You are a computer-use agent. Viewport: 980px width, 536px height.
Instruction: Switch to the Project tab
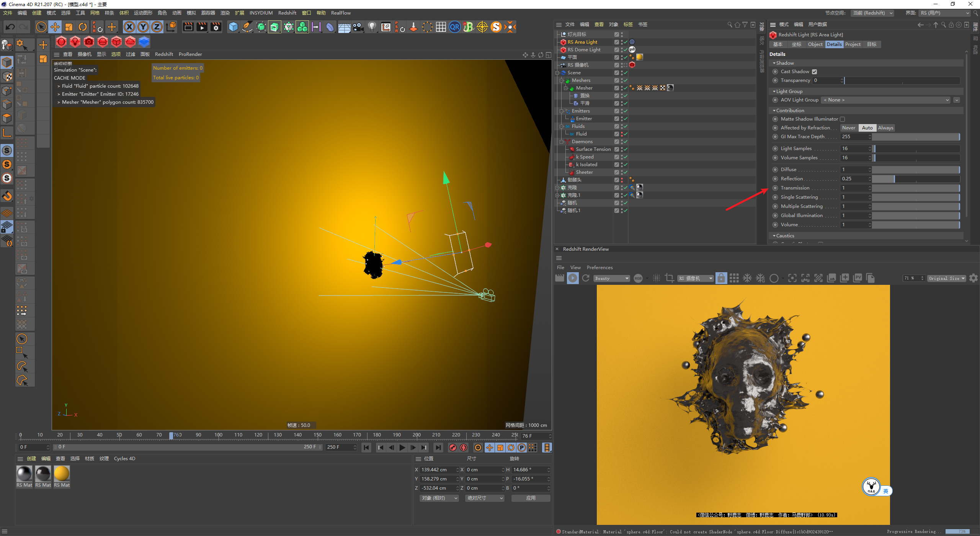point(853,44)
